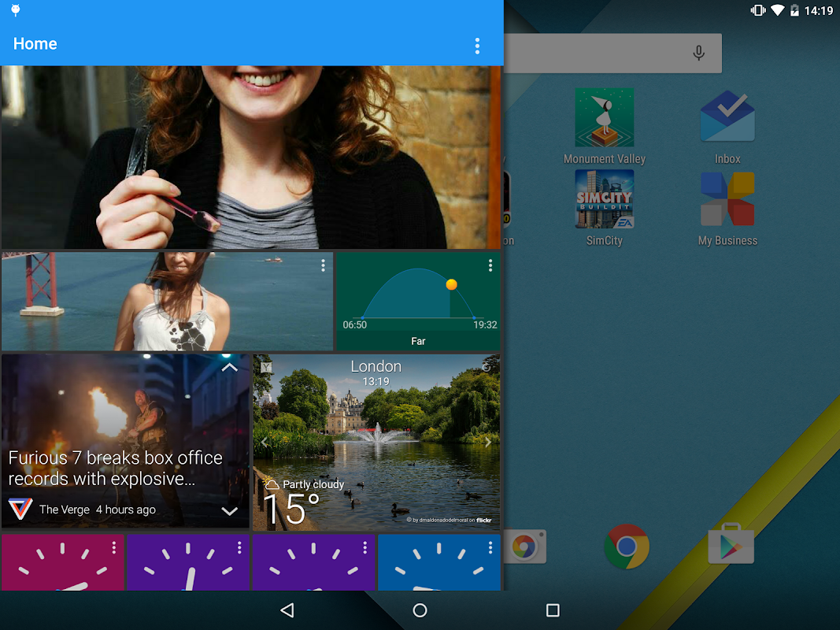Open blue clock widget options menu

[x=490, y=547]
